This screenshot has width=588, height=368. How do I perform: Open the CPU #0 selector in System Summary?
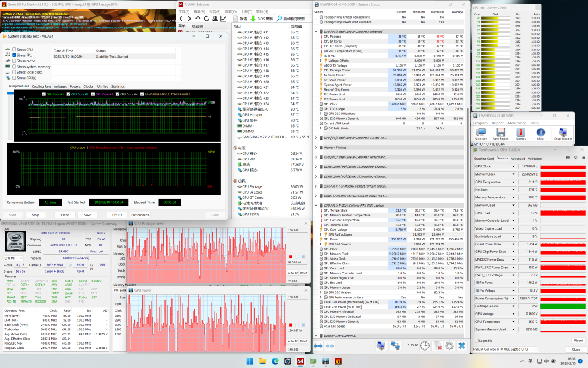point(14,258)
